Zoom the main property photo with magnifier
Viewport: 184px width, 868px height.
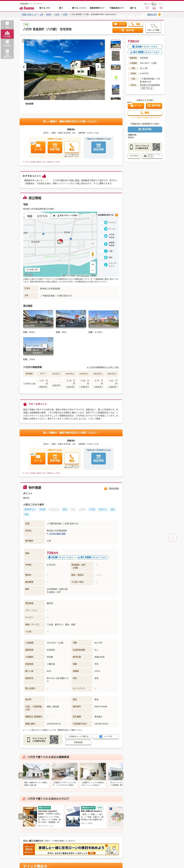101,44
